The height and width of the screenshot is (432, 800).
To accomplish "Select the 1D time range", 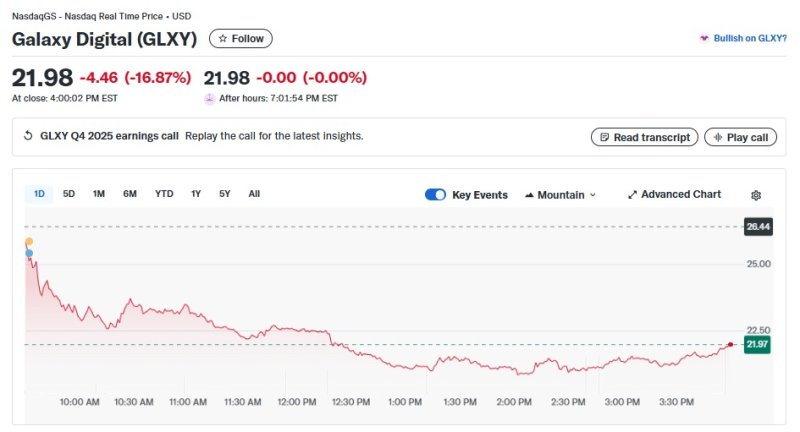I will click(39, 194).
